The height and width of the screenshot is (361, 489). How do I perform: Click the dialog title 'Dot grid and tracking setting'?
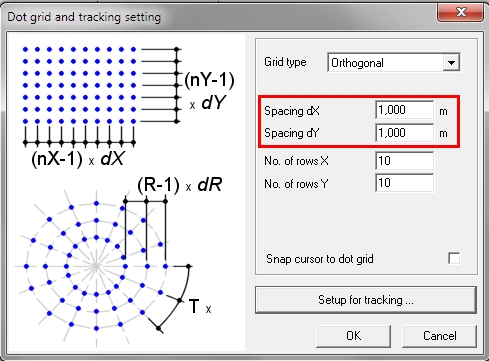pyautogui.click(x=84, y=17)
